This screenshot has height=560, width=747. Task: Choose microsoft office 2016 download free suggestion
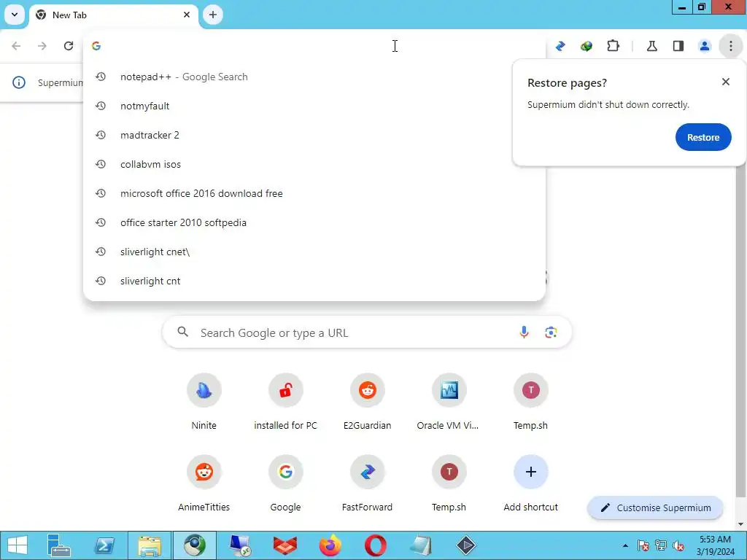314,193
